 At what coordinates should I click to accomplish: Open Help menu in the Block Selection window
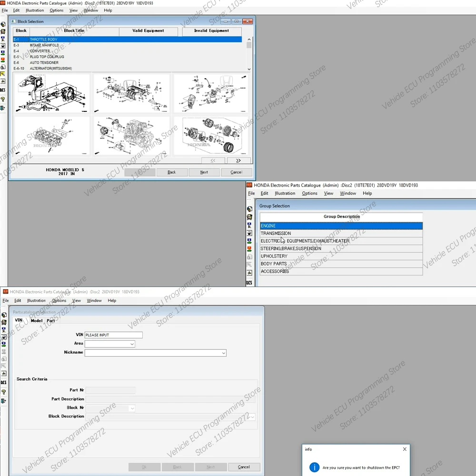[x=108, y=10]
